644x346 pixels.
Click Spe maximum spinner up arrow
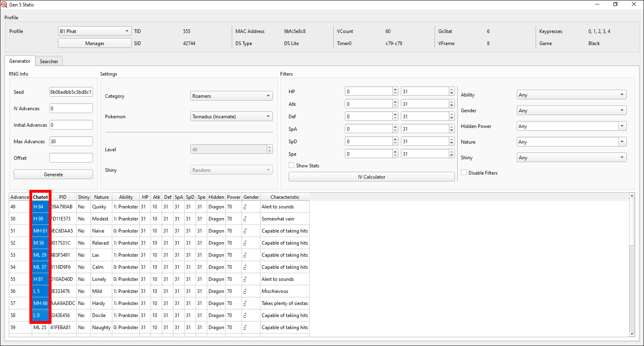coord(451,152)
